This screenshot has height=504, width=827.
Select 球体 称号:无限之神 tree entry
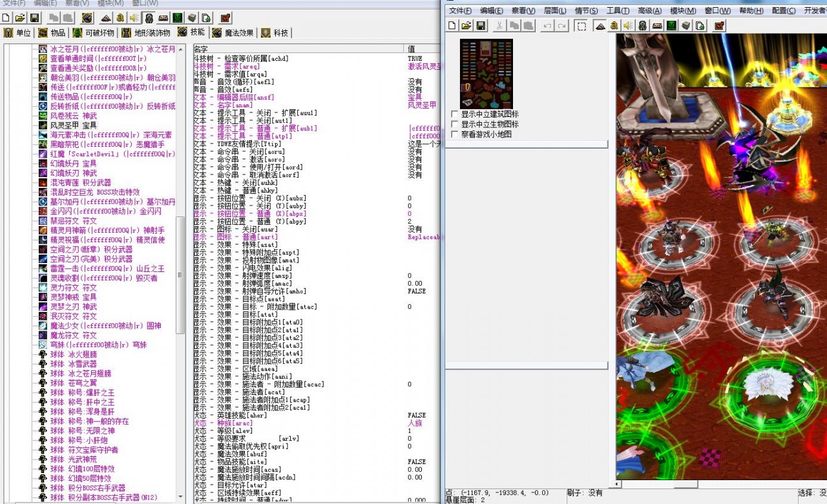pyautogui.click(x=82, y=431)
